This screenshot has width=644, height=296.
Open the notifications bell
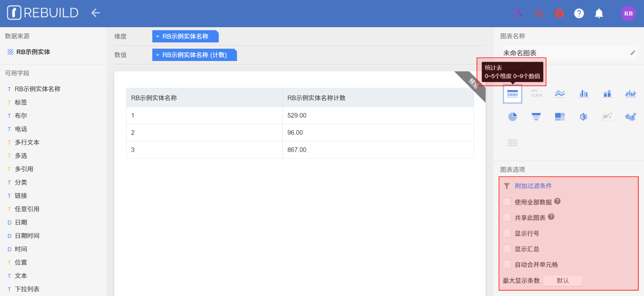tap(599, 13)
